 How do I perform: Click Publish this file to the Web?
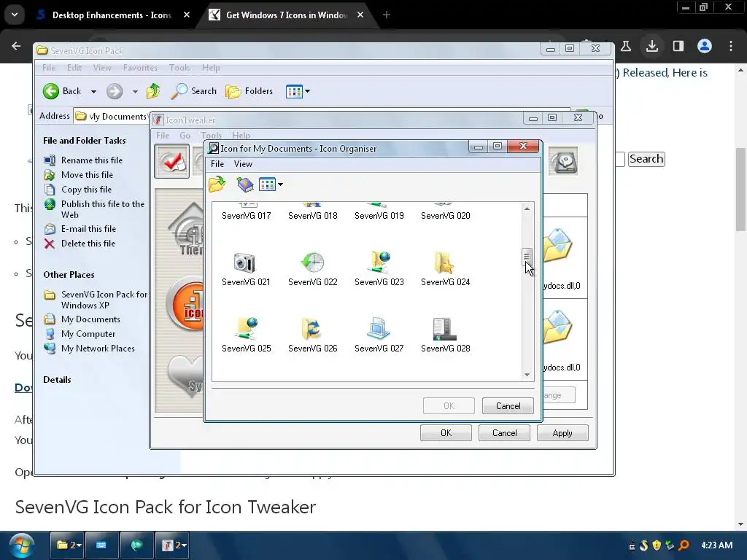102,209
